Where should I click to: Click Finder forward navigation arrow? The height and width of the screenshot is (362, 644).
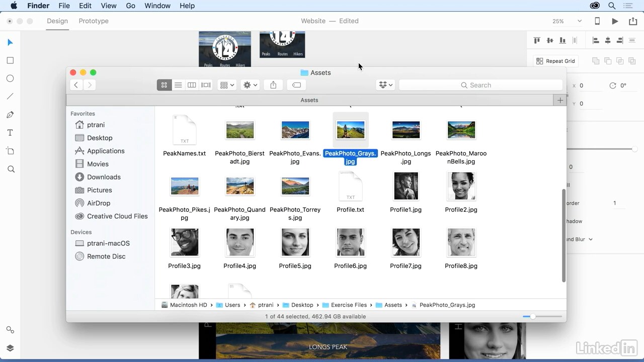[90, 85]
